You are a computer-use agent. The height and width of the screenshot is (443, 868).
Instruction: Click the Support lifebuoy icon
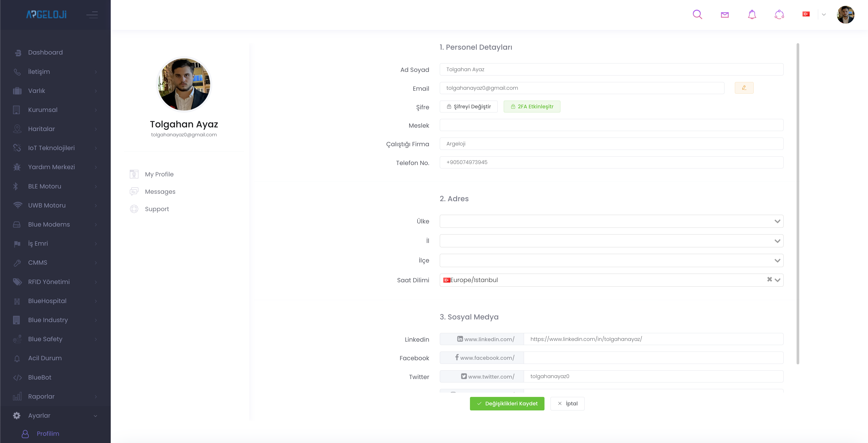[134, 209]
